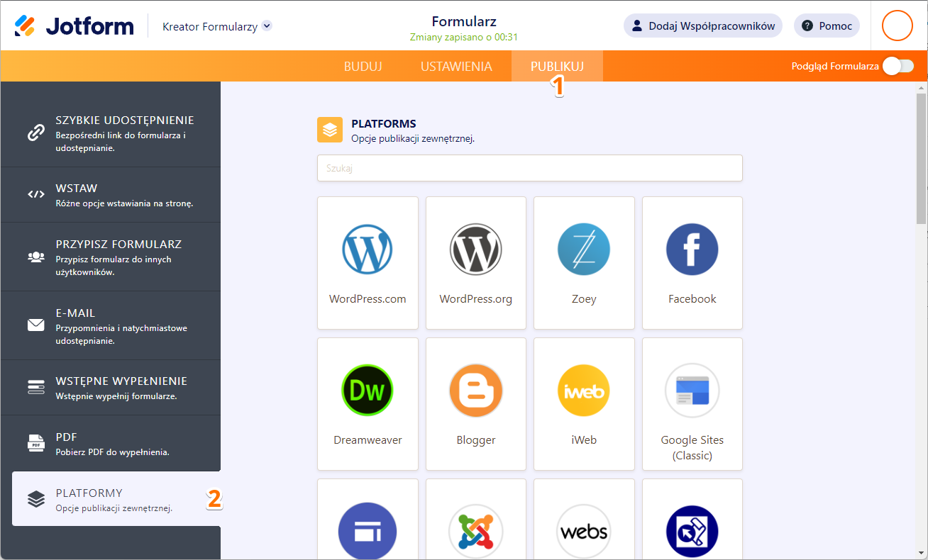Click the Jotform logo
The width and height of the screenshot is (928, 560).
pyautogui.click(x=74, y=26)
